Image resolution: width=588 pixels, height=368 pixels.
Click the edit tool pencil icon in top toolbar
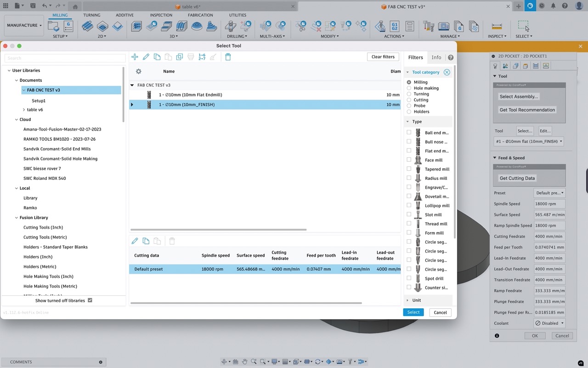point(146,57)
